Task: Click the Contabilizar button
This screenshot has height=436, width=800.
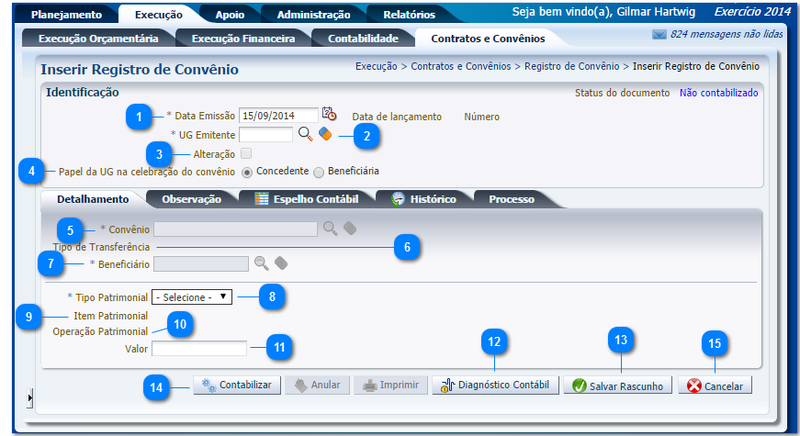Action: tap(235, 385)
